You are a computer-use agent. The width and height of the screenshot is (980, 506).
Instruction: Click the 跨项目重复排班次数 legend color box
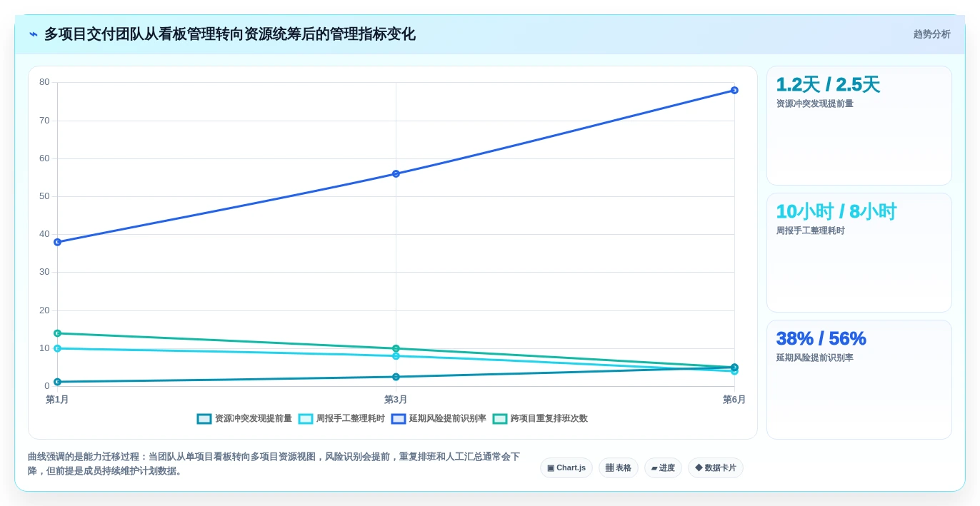500,419
